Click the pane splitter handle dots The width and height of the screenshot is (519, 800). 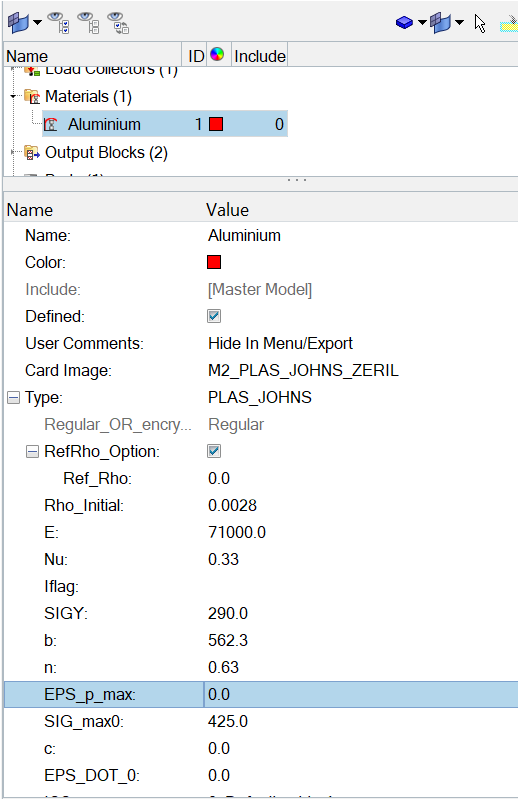296,180
